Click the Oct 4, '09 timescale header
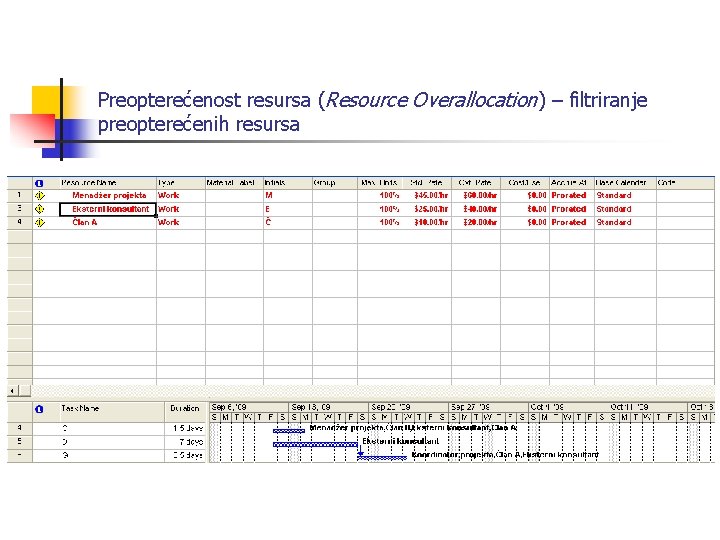This screenshot has width=720, height=540. point(568,407)
